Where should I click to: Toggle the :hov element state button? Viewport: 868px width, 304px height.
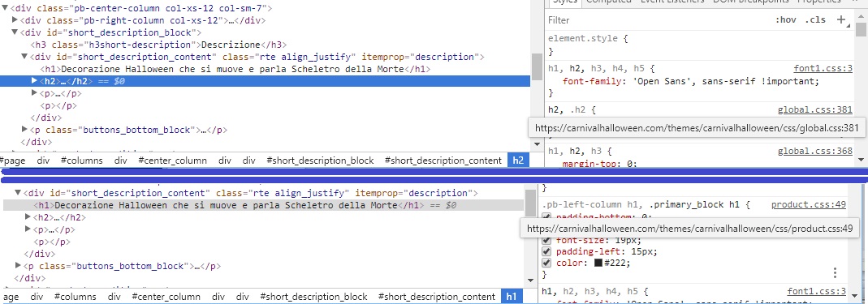785,20
